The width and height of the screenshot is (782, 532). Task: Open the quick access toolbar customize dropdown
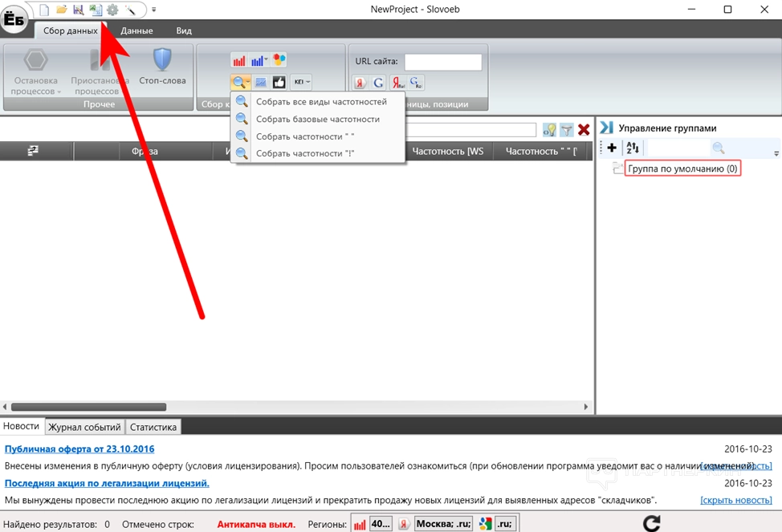point(153,10)
